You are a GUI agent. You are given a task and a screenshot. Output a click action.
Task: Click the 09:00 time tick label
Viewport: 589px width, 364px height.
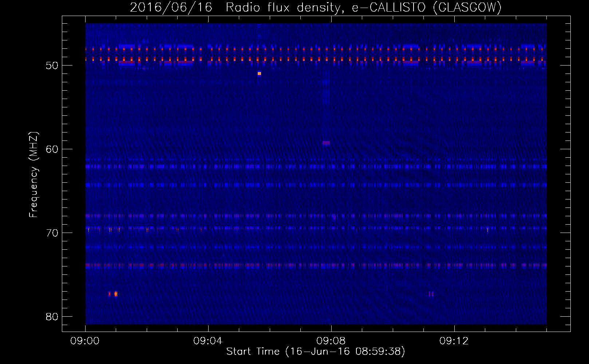[85, 341]
